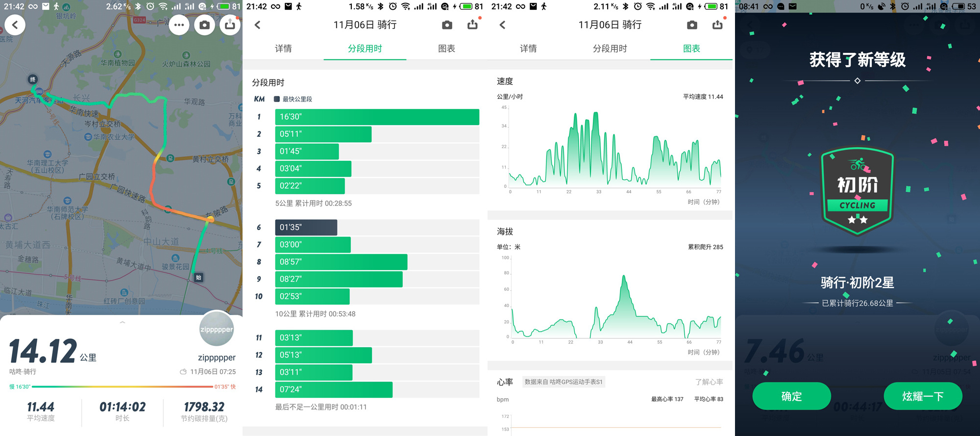
Task: Tap 最高心率 137 label
Action: 667,399
